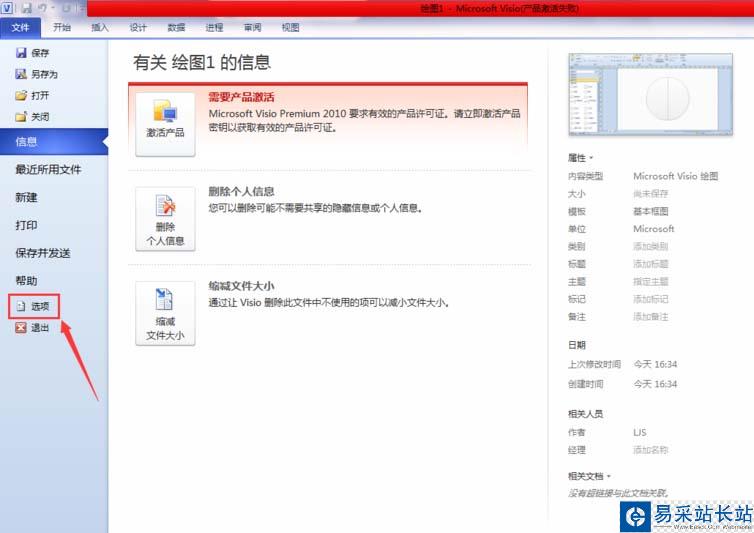Click 添加类别 field to add category

coord(651,246)
